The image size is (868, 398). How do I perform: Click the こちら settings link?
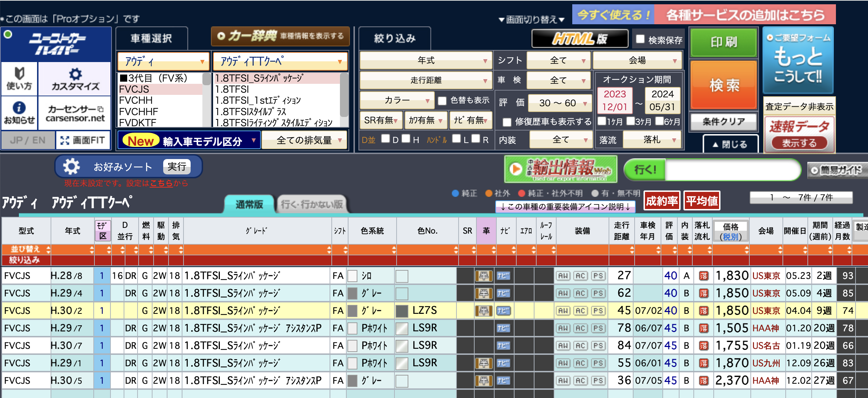(x=161, y=183)
